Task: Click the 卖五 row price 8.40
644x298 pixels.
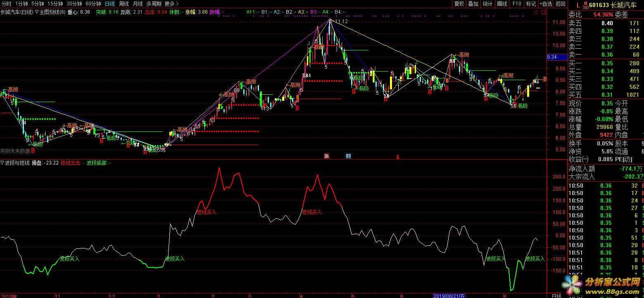Action: coord(607,23)
